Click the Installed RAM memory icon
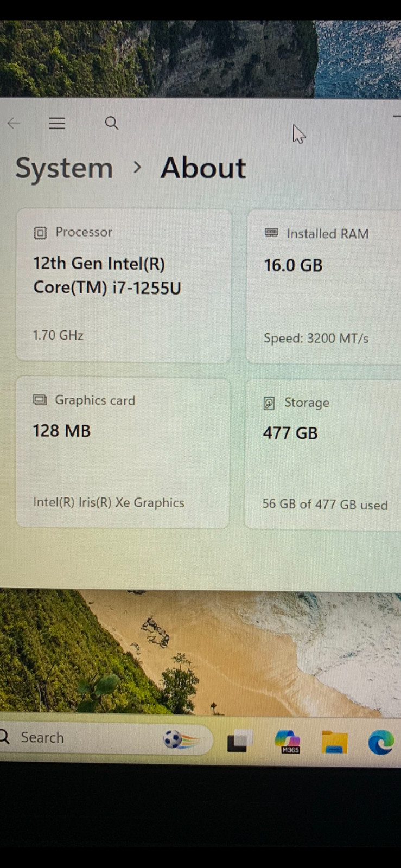 coord(271,233)
